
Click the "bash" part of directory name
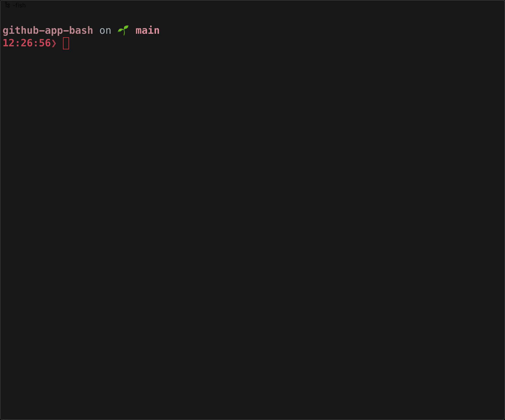click(x=81, y=30)
